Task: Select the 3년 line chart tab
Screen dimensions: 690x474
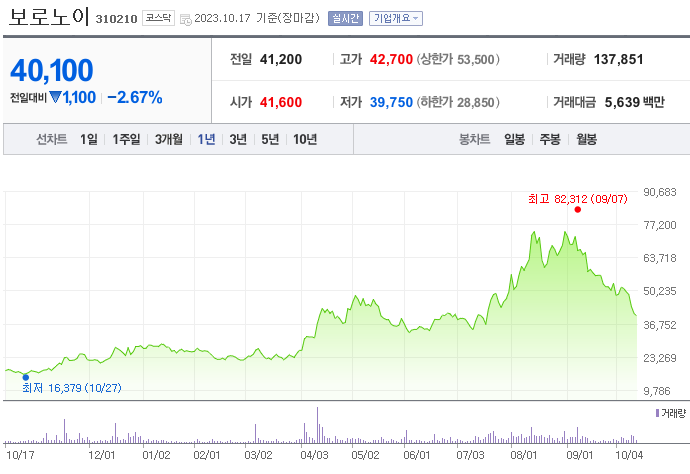Action: pos(238,140)
